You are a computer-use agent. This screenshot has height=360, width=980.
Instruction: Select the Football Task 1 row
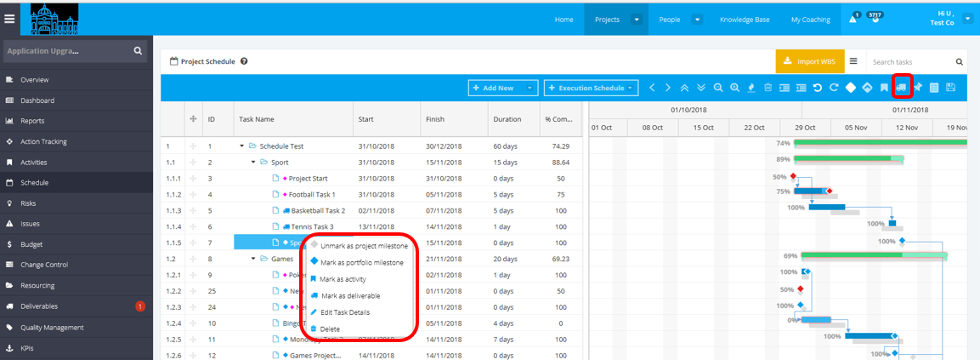[372, 194]
